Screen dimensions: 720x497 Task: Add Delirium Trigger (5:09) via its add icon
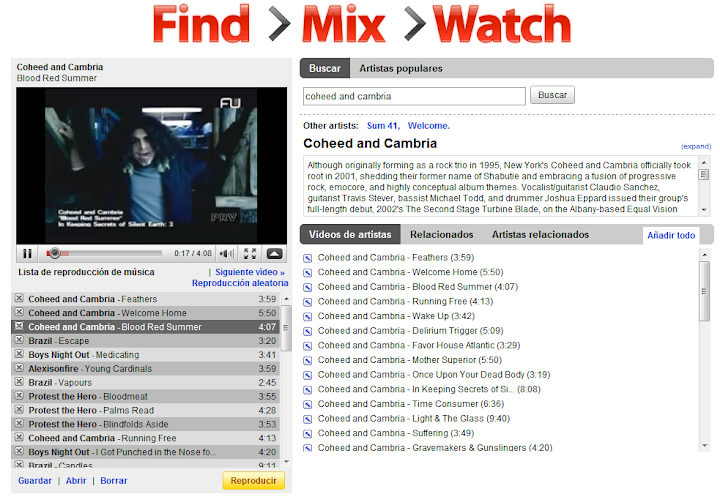pyautogui.click(x=308, y=331)
